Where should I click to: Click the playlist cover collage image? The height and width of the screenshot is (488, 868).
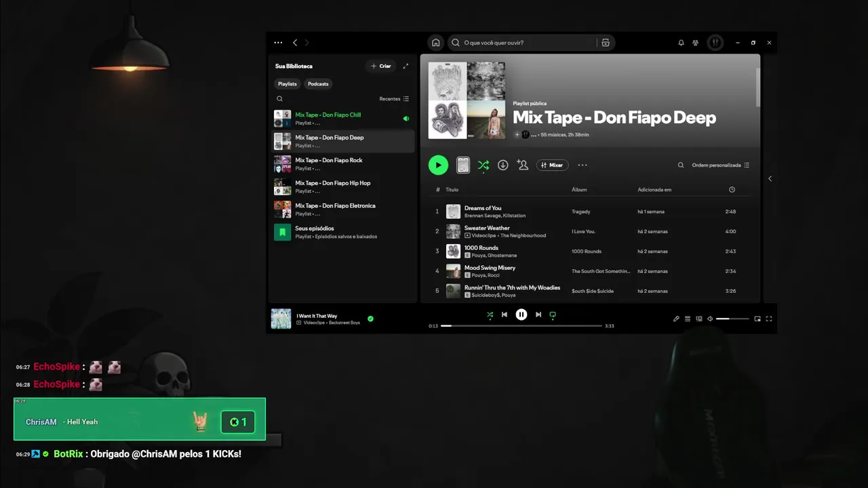coord(467,100)
